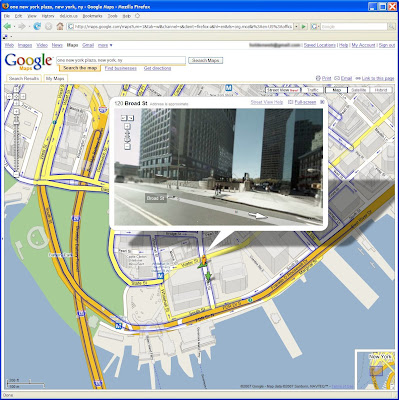Rotate Street View left with the arrow button

pyautogui.click(x=124, y=117)
